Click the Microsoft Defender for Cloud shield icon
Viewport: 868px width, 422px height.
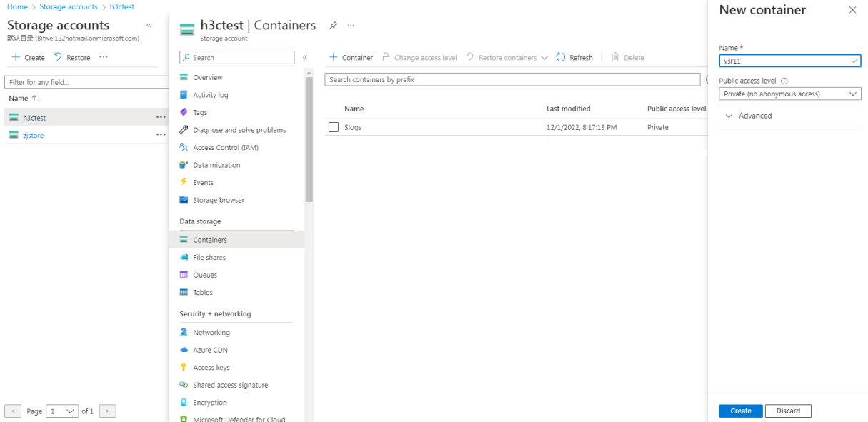tap(184, 419)
